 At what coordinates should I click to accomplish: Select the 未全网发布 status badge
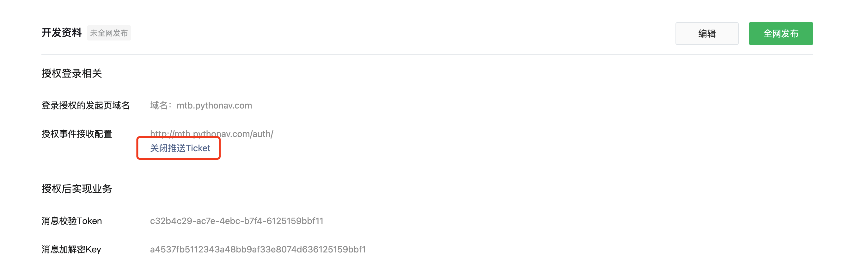pyautogui.click(x=109, y=33)
